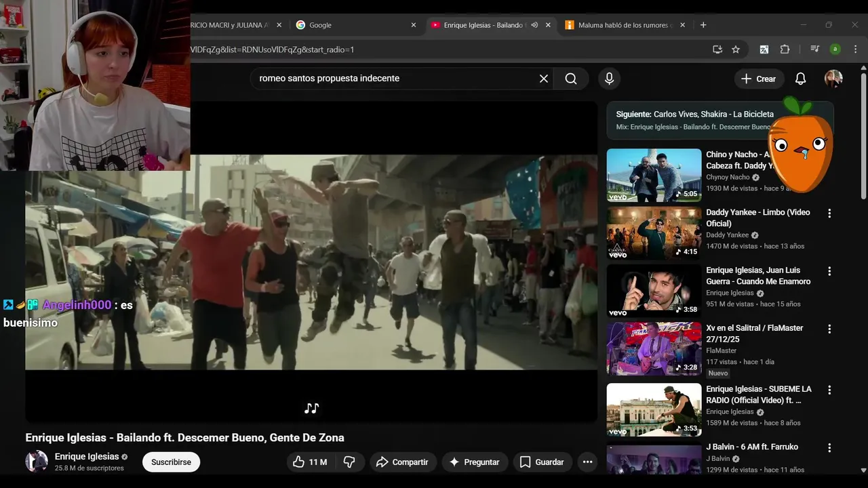Save the video with Guardar
The width and height of the screenshot is (868, 488).
[541, 462]
